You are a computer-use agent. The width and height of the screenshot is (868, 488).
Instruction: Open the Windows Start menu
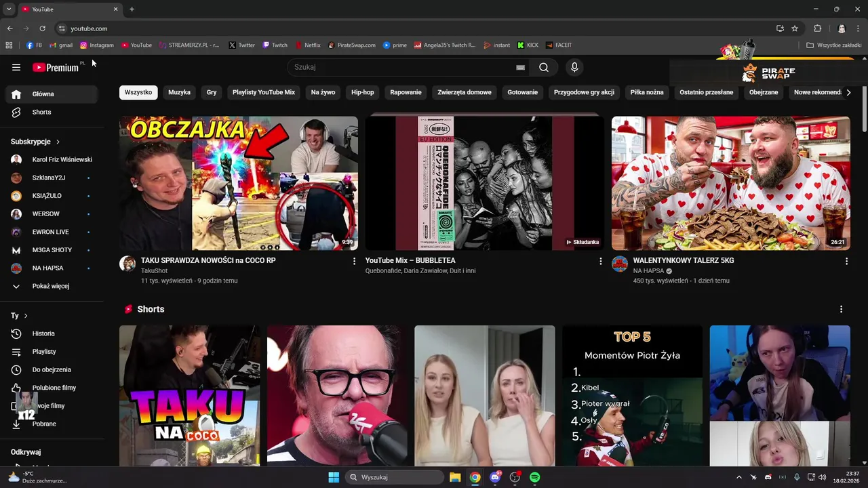point(334,477)
